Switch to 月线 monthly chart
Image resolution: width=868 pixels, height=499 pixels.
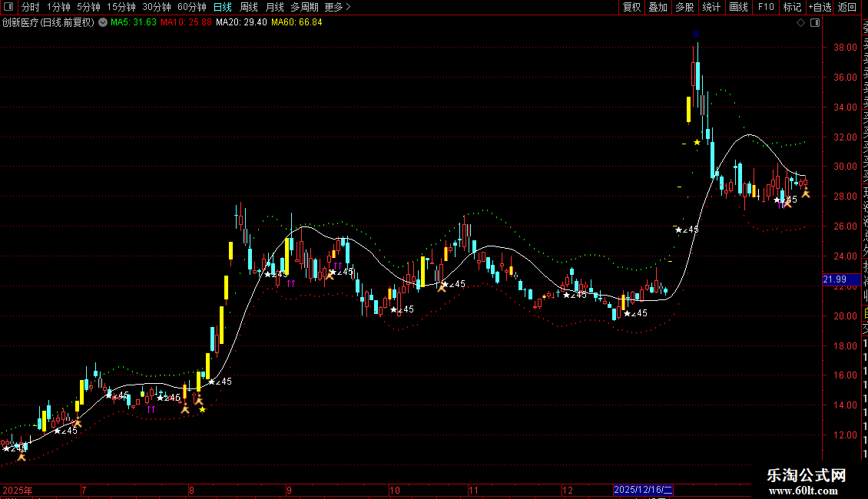click(x=274, y=7)
